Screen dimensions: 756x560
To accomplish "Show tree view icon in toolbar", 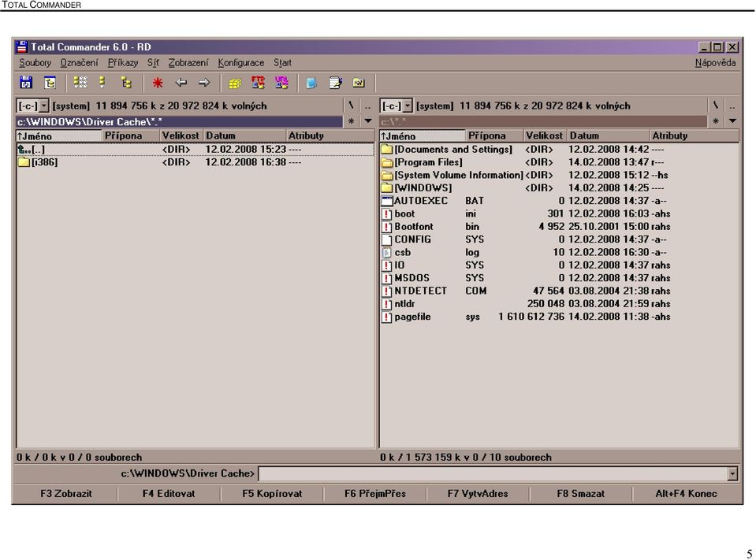I will 126,83.
